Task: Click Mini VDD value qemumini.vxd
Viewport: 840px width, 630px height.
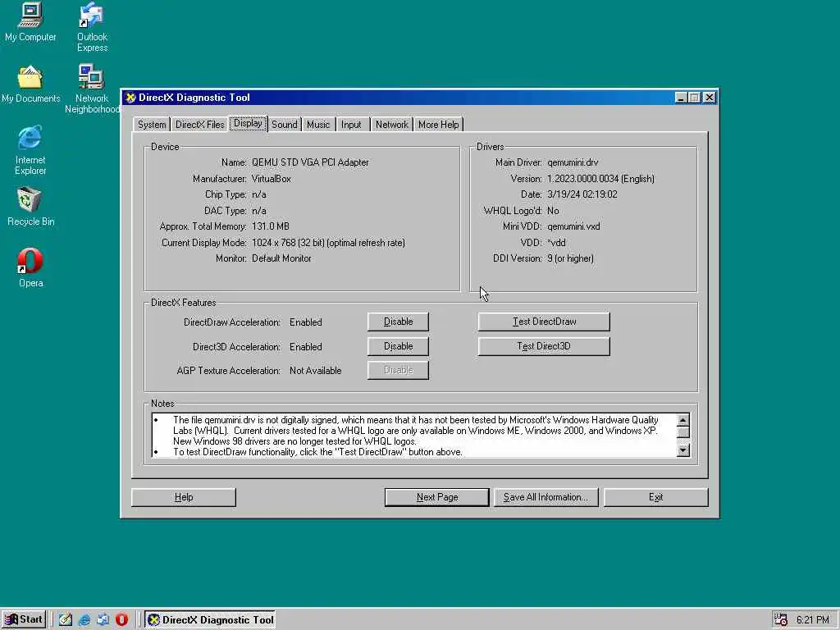Action: pos(573,226)
